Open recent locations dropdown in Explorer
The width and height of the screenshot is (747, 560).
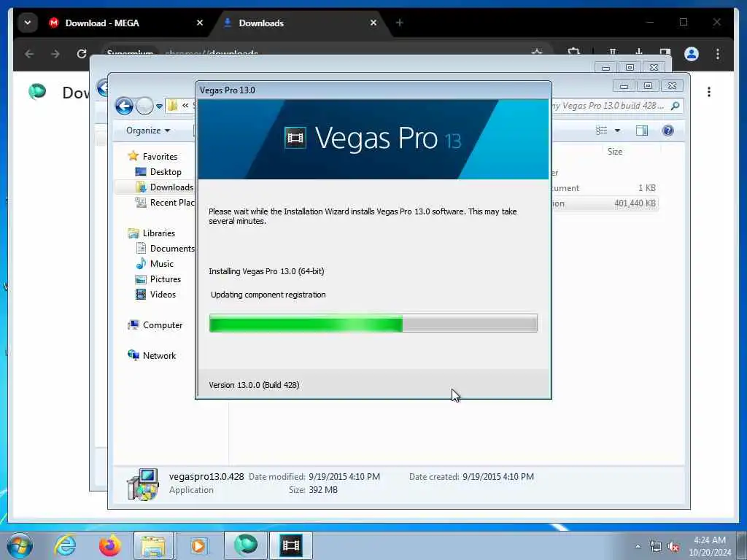click(x=159, y=106)
